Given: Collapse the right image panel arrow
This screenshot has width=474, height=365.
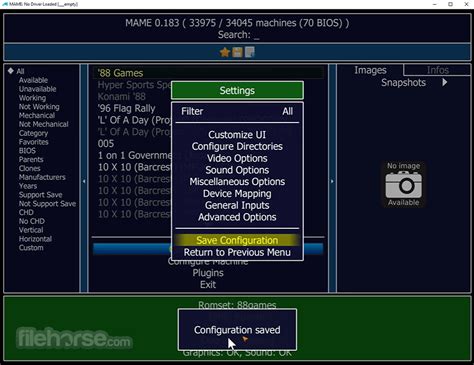Looking at the screenshot, I should tap(332, 181).
